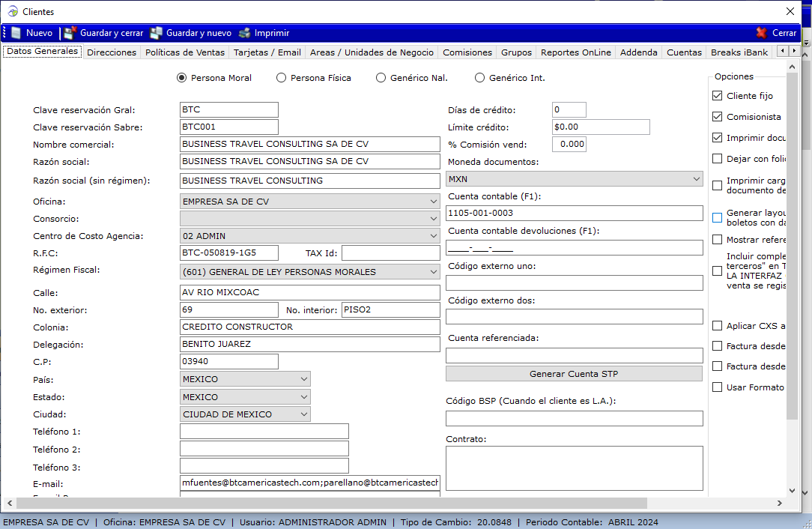Screen dimensions: 812x529
Task: Click the Imprimir printer icon
Action: [x=244, y=33]
